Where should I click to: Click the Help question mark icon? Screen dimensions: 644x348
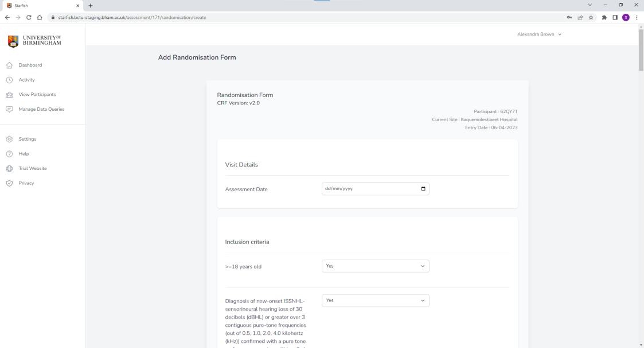[9, 154]
